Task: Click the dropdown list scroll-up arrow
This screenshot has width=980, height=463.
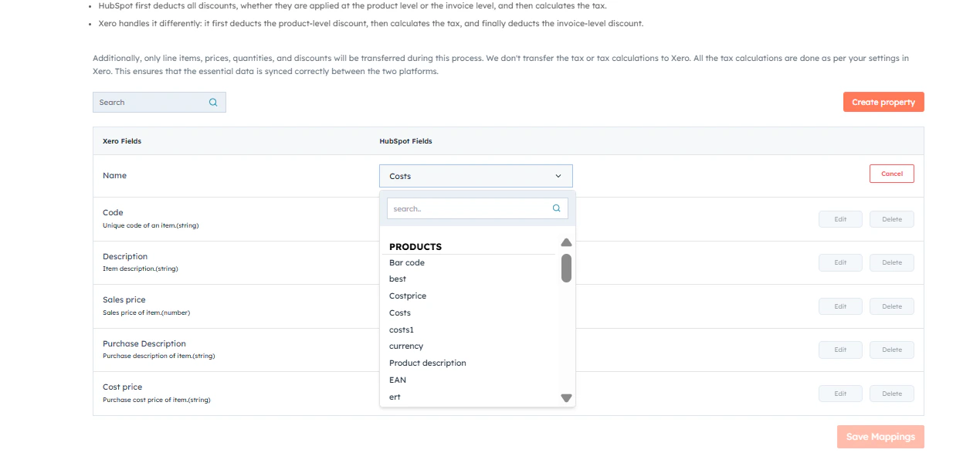Action: tap(566, 242)
